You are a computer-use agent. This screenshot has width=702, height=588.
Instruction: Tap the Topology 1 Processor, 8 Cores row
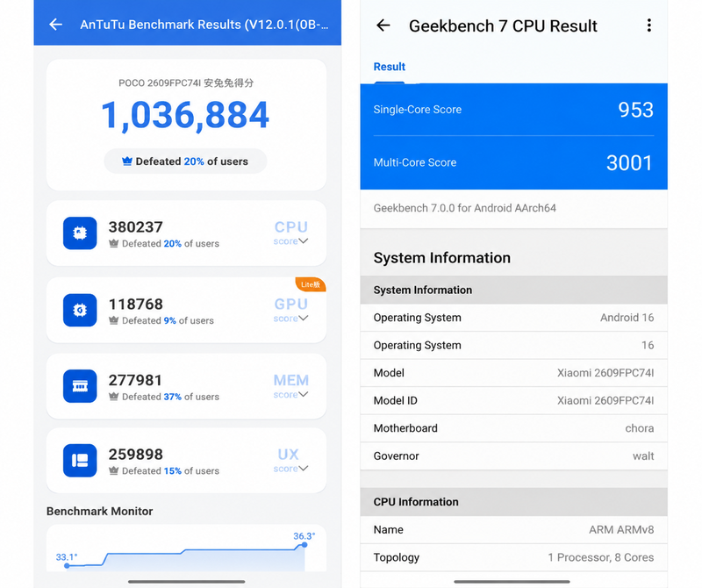pyautogui.click(x=513, y=557)
